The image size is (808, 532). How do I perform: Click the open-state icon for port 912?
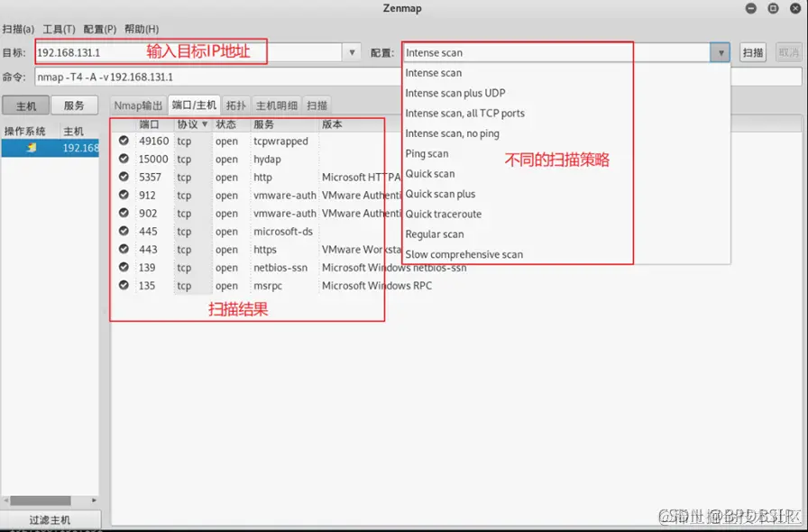pos(124,195)
